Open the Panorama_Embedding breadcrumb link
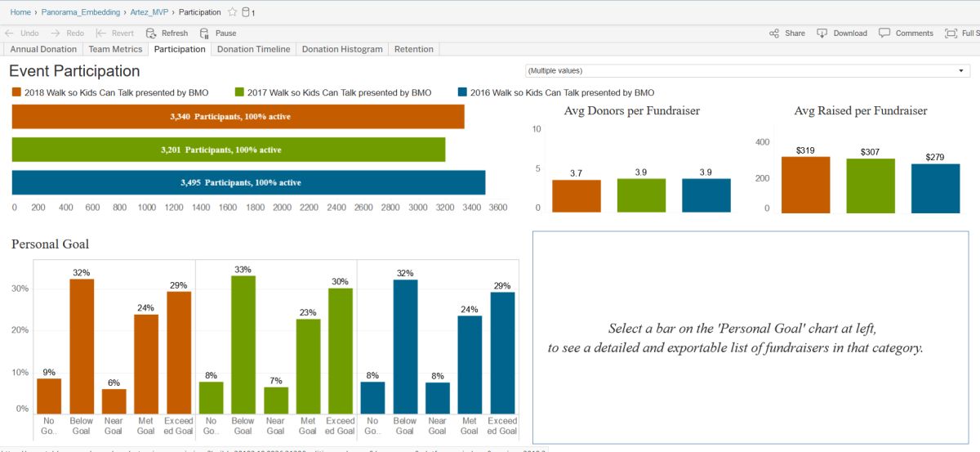Viewport: 980px width, 452px height. pyautogui.click(x=81, y=12)
